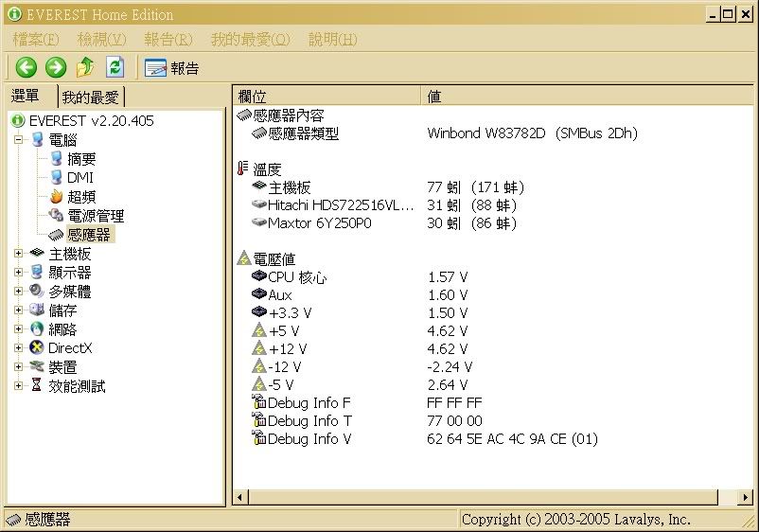Click the +5 V warning triangle icon

pyautogui.click(x=259, y=330)
